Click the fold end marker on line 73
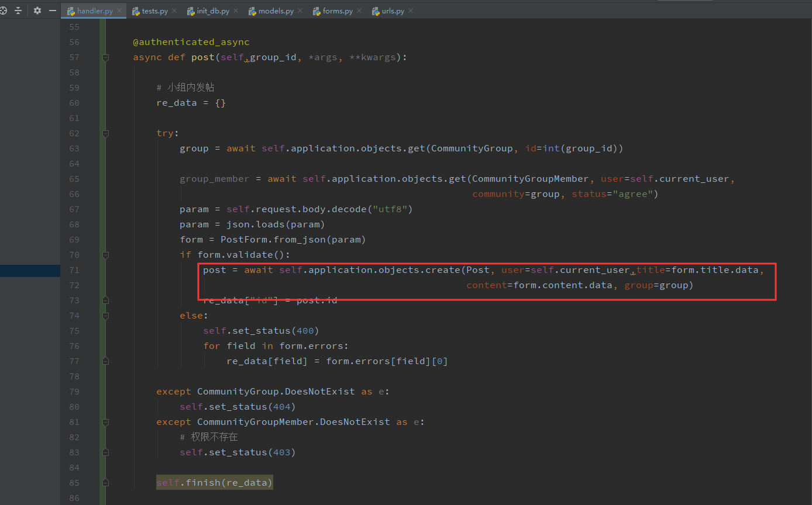This screenshot has height=505, width=812. [105, 300]
